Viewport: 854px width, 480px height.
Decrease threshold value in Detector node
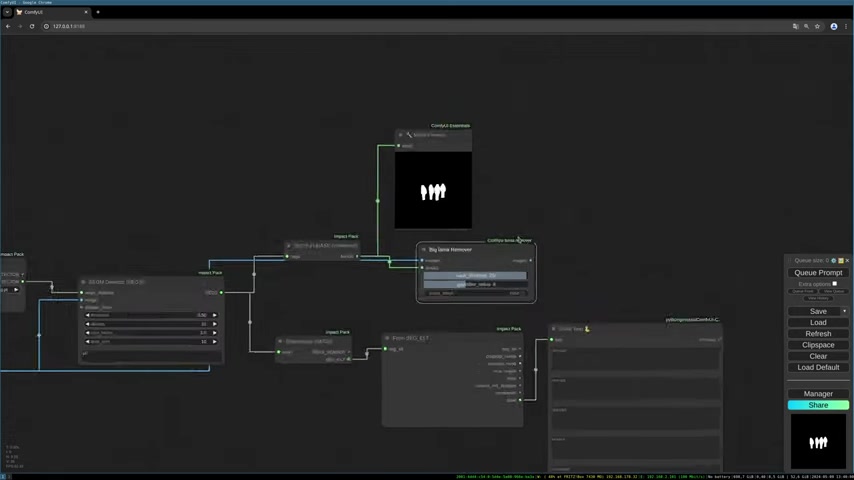pos(87,315)
